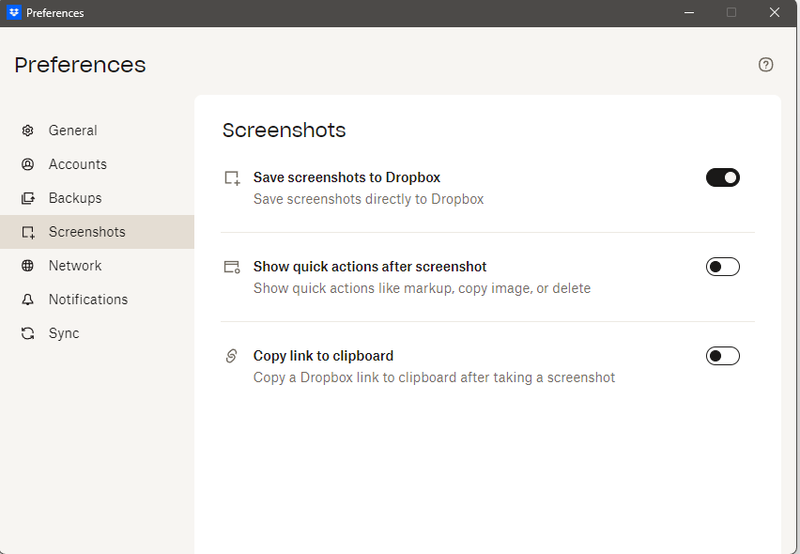
Task: Enable Show quick actions after screenshot
Action: tap(722, 267)
